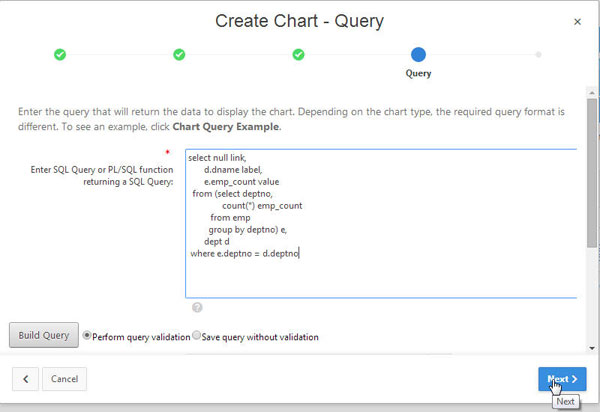Viewport: 600px width, 412px height.
Task: Click the blue current Query step circle
Action: 418,54
